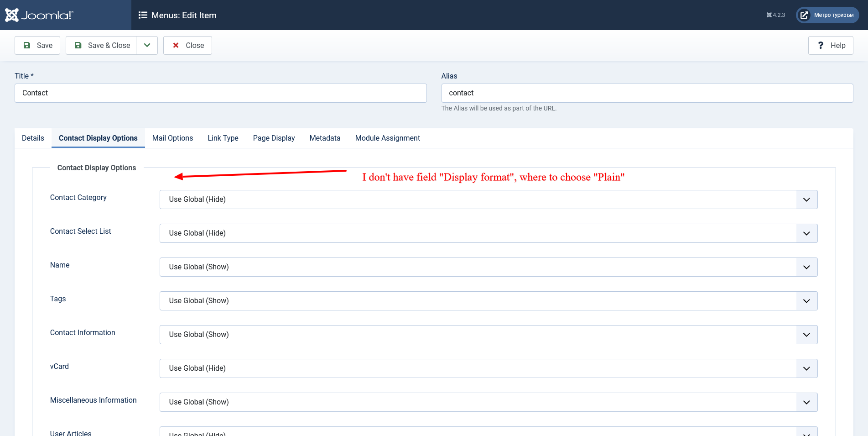Open site preview via Метро туризъм button
The height and width of the screenshot is (436, 868).
(x=827, y=15)
